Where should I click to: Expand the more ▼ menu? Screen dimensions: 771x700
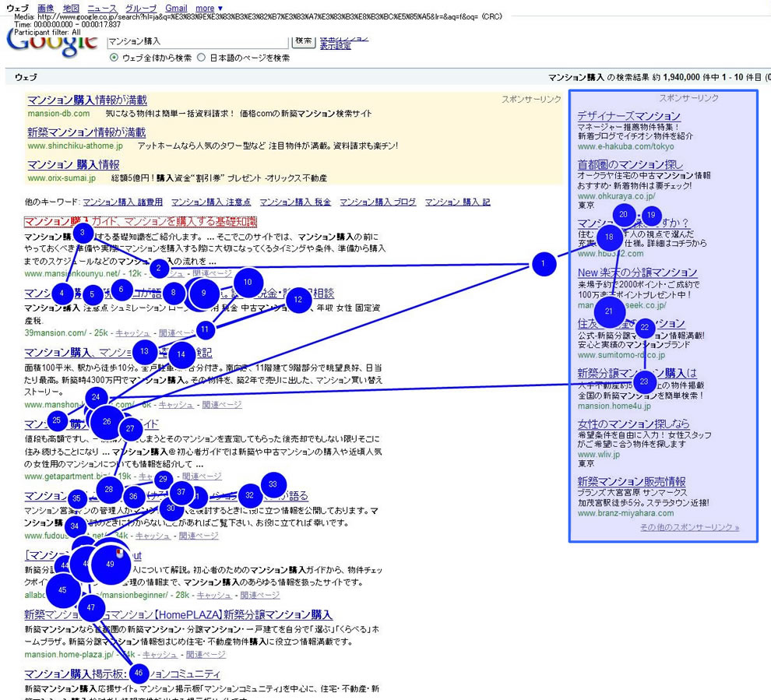(209, 9)
